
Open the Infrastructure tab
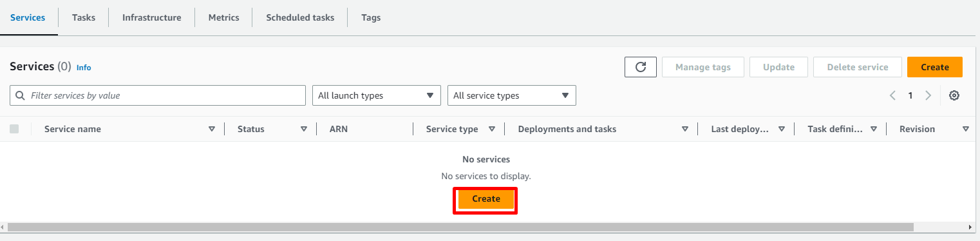pyautogui.click(x=152, y=17)
